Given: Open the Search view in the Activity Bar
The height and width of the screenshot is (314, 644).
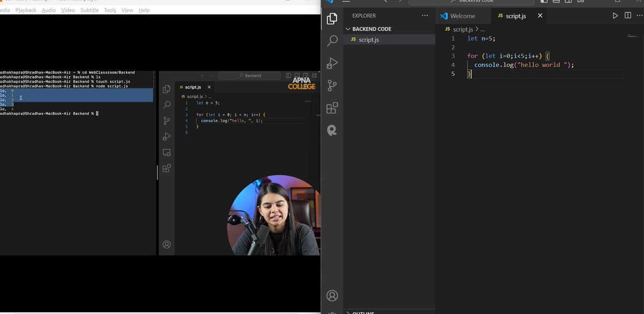Looking at the screenshot, I should [x=332, y=41].
